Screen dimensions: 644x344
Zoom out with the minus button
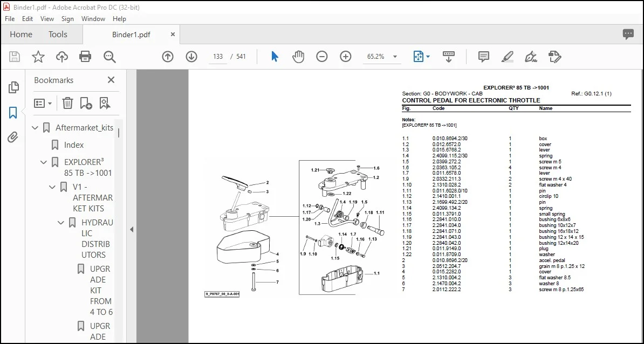[322, 57]
